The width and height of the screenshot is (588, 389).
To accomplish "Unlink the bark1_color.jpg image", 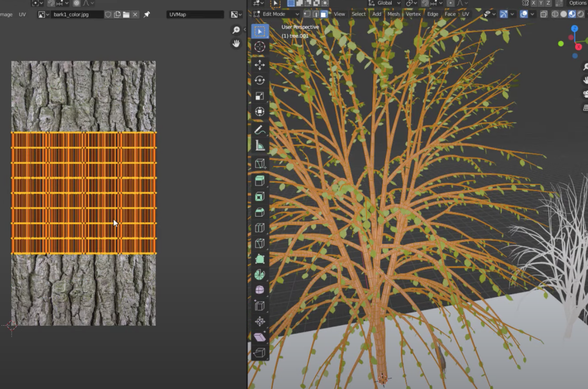I will 135,14.
